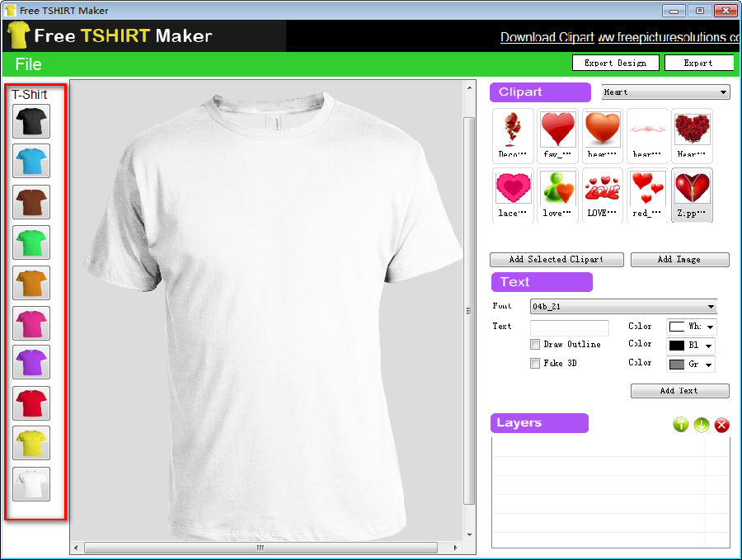Choose the red_ multiple hearts clipart

pyautogui.click(x=647, y=195)
